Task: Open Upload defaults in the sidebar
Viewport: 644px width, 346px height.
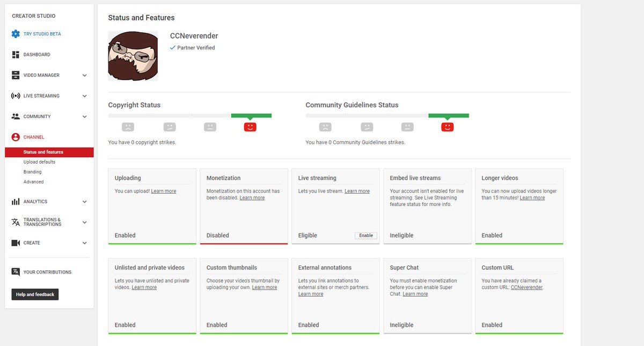Action: pyautogui.click(x=39, y=162)
